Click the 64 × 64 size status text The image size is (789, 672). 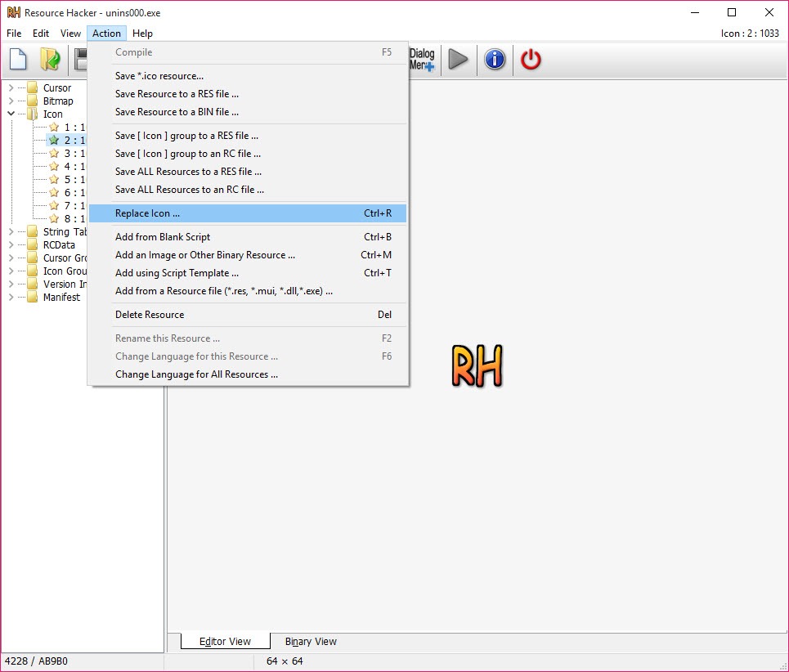[285, 661]
